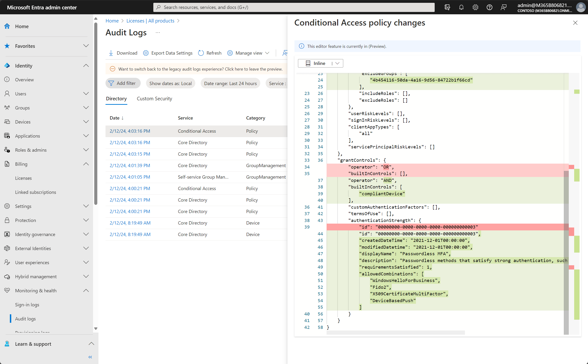Toggle Show dates as Local pill
Viewport: 588px width, 364px height.
click(170, 83)
